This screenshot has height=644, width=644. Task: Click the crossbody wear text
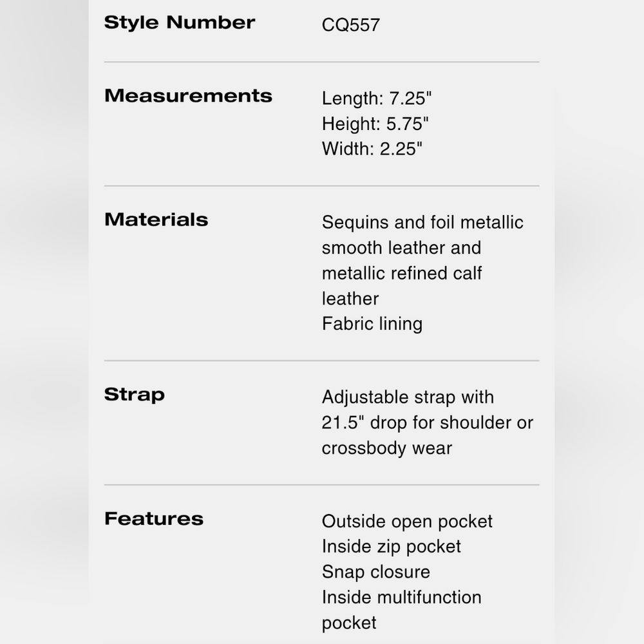[387, 448]
